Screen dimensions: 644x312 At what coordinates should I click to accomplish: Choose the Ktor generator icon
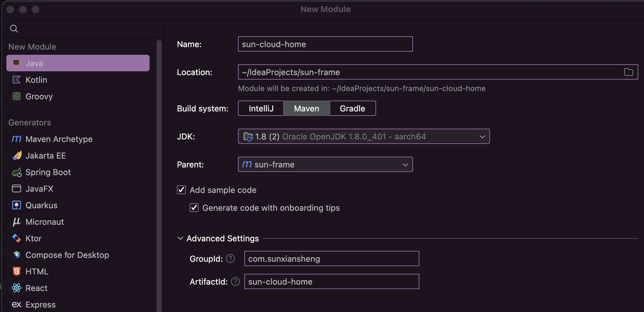click(17, 238)
